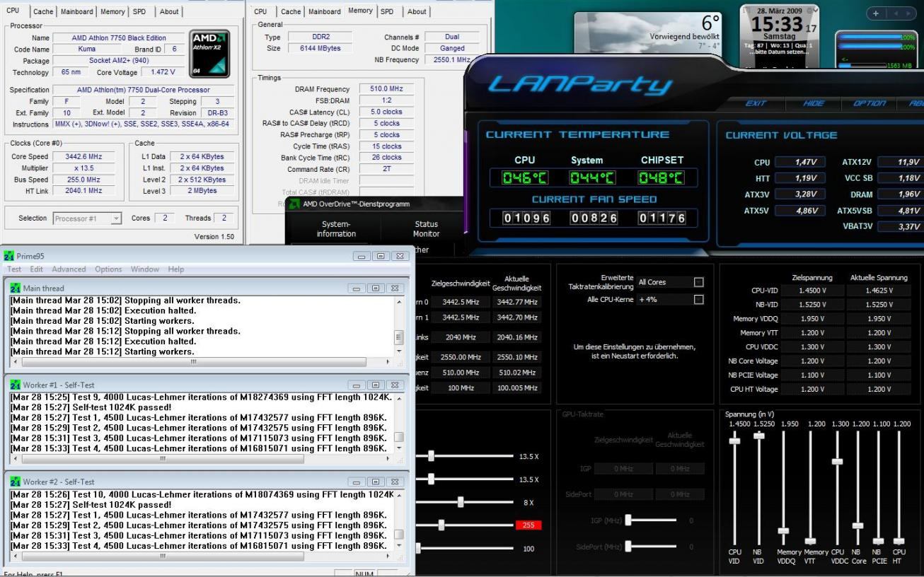924x577 pixels.
Task: Click the Worker #2 Self-Test window icon
Action: [x=16, y=482]
